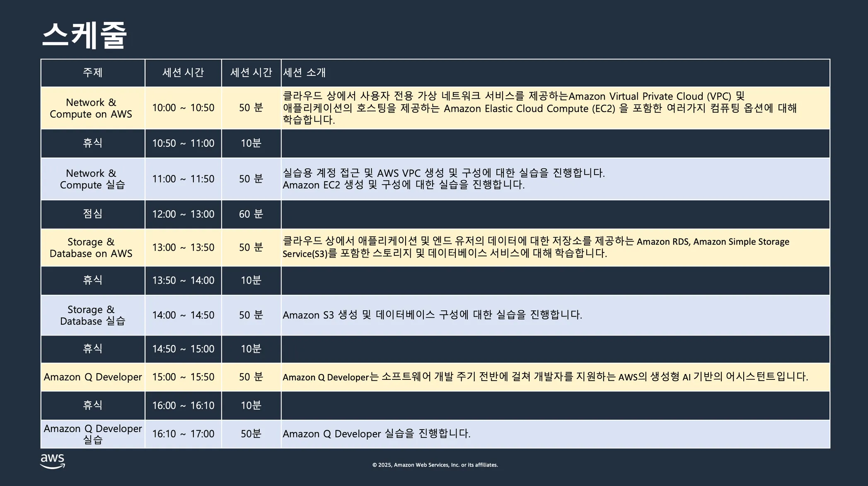This screenshot has height=486, width=868.
Task: Click the Amazon Q Developer 실습 cell
Action: [93, 434]
